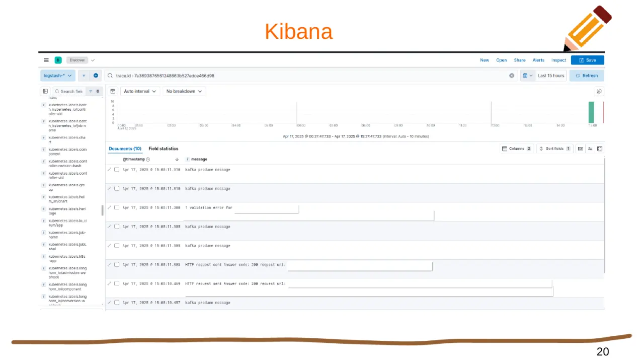Click the field list sidebar scrollbar

click(x=103, y=209)
